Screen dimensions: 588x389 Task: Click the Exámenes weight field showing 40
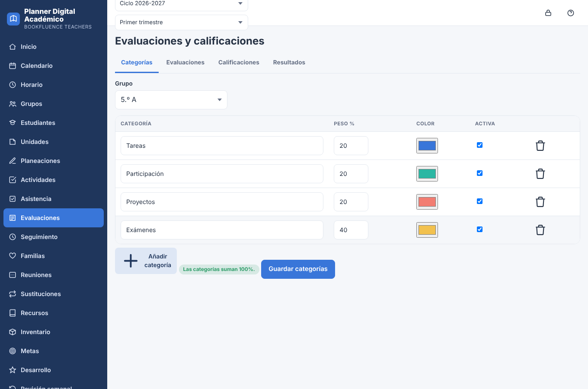coord(351,230)
